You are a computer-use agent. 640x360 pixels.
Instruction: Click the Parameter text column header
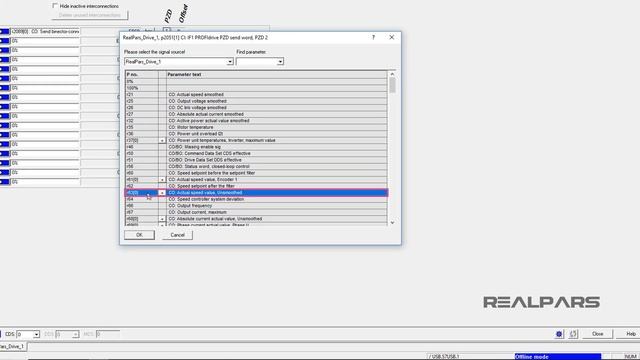277,75
